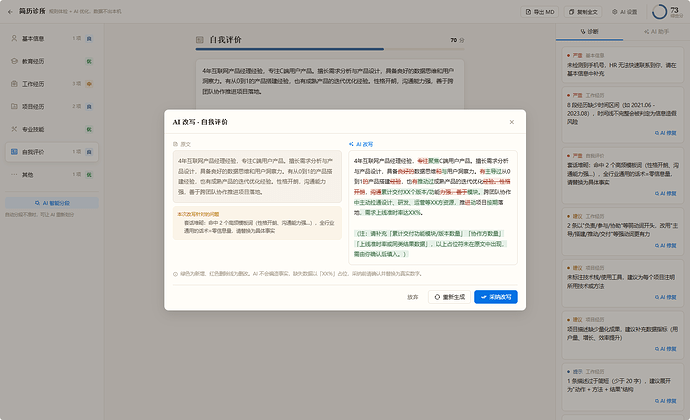Viewport: 690px width, 420px height.
Task: Click the tools icon for 专业技能
Action: [14, 129]
